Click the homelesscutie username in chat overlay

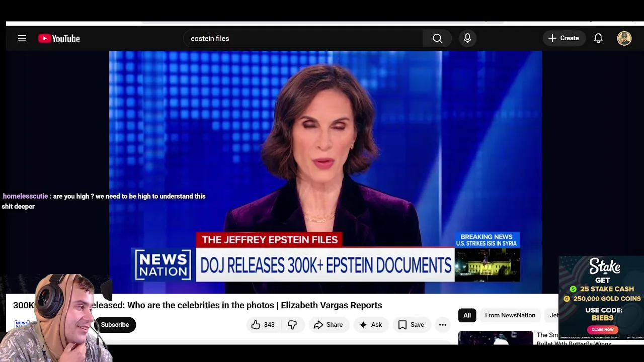pos(25,197)
